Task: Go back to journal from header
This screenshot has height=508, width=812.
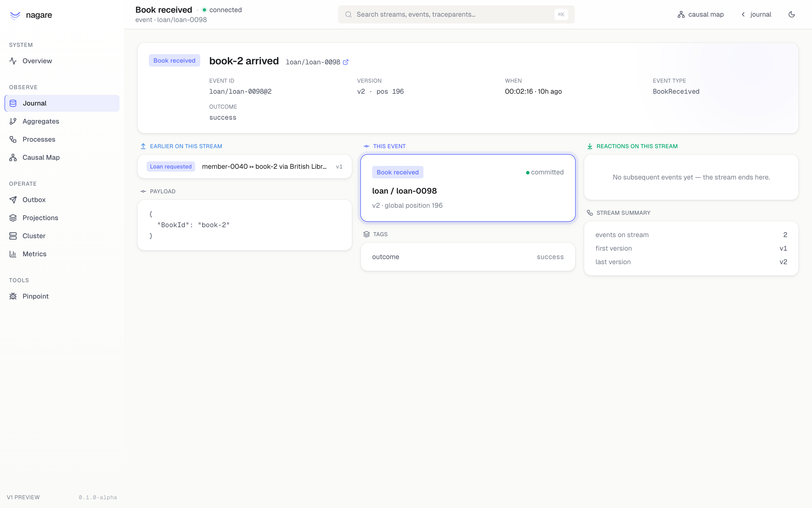Action: [756, 14]
